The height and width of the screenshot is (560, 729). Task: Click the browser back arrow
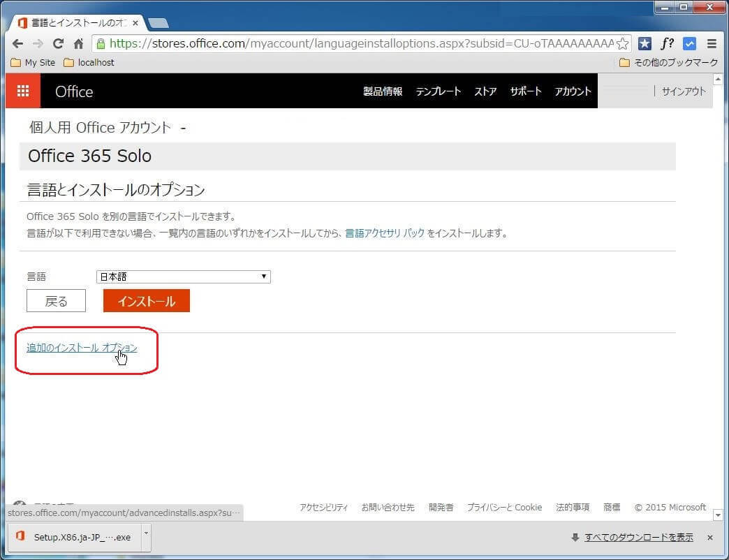(17, 43)
